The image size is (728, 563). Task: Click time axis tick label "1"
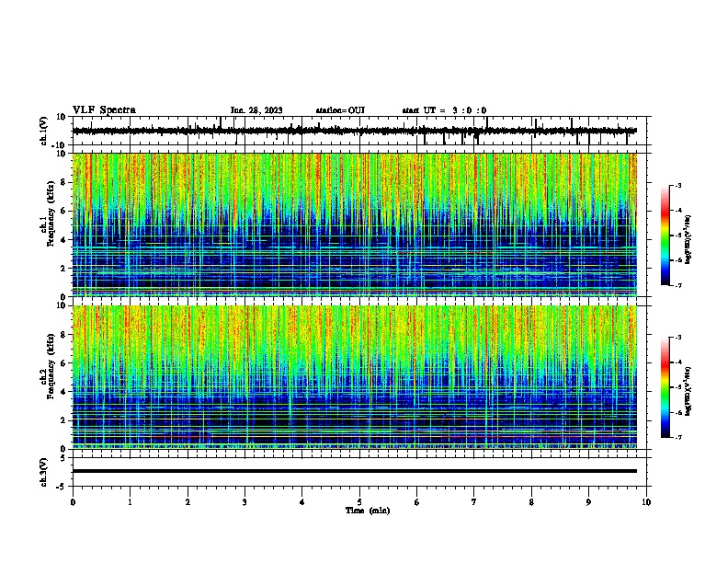tap(130, 502)
